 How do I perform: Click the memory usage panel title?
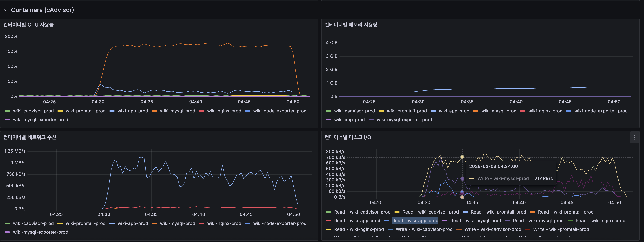point(351,25)
